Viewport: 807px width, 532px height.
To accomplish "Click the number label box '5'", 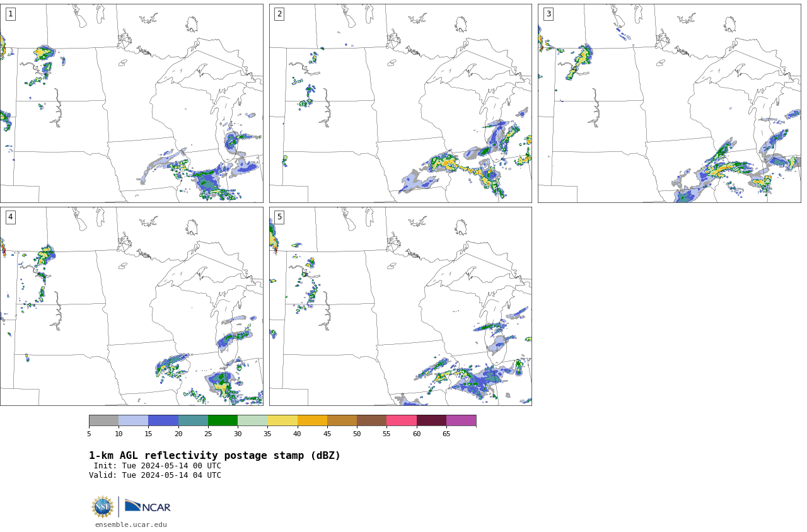I will tap(279, 217).
